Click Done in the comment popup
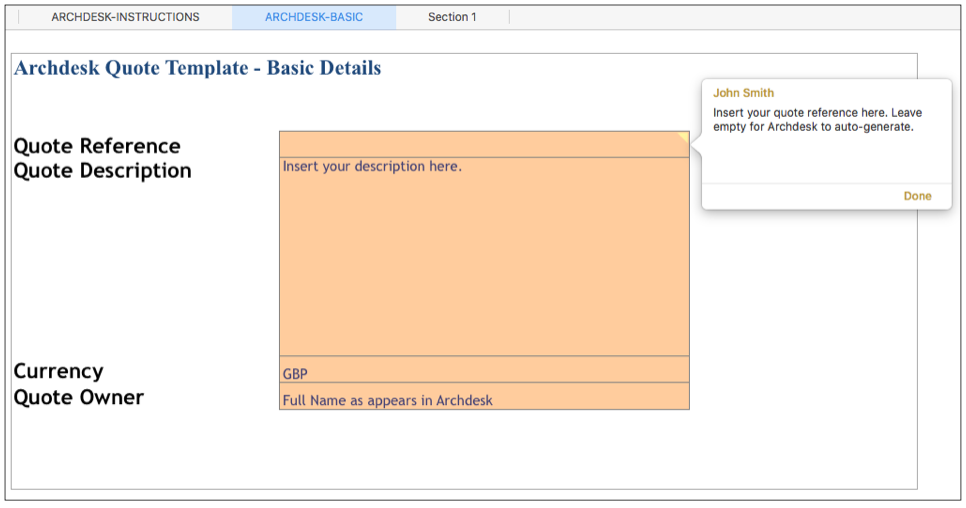This screenshot has height=508, width=966. [917, 196]
